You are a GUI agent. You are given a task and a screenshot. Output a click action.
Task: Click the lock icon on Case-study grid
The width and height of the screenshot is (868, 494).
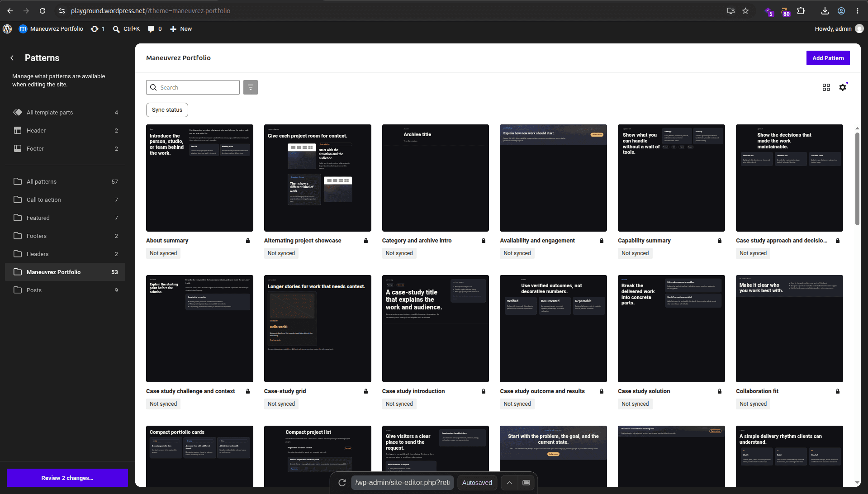click(x=366, y=391)
